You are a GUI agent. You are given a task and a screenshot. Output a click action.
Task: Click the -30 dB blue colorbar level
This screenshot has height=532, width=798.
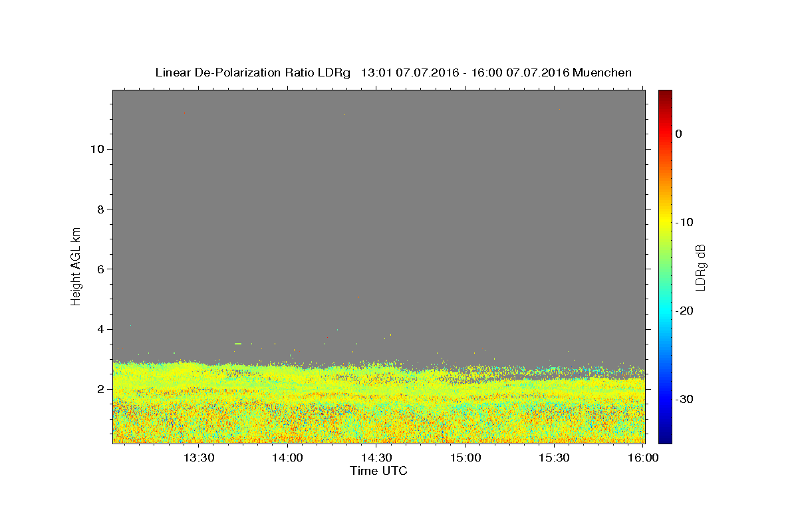click(x=665, y=399)
